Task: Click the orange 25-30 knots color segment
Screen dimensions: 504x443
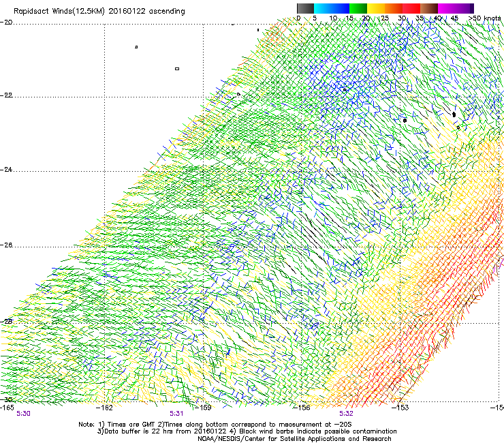Action: pyautogui.click(x=394, y=8)
